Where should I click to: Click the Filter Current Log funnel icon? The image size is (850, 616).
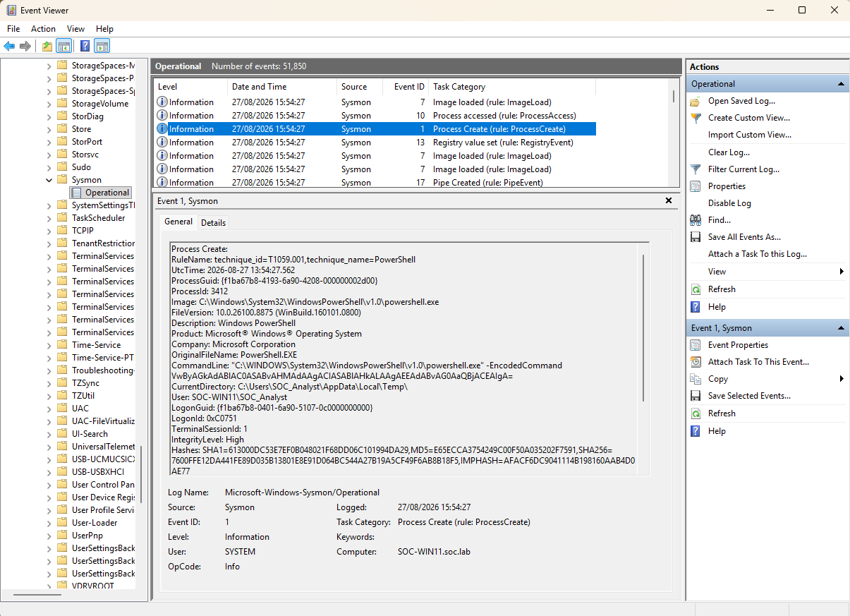[x=696, y=169]
